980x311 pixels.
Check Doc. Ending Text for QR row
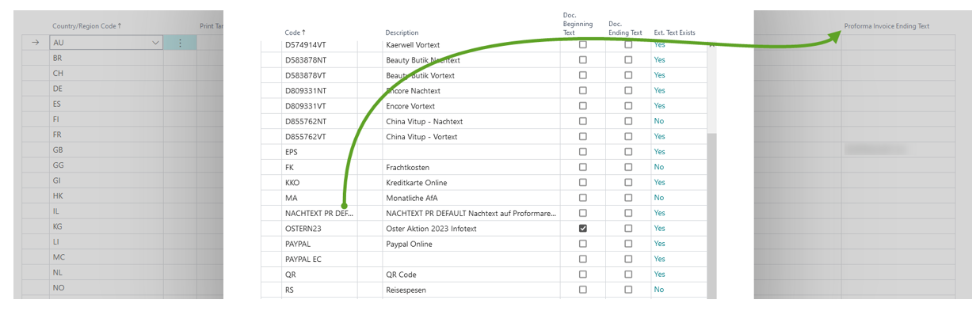[x=628, y=275]
